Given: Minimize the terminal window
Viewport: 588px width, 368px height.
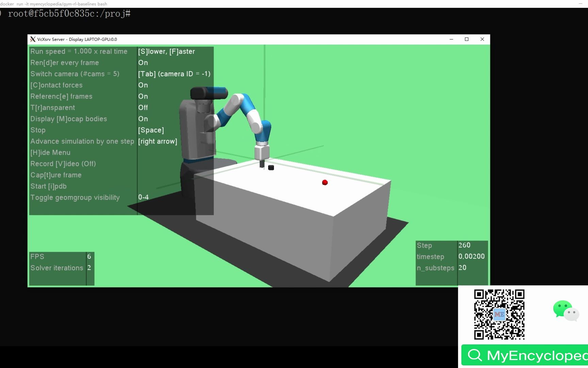Looking at the screenshot, I should (x=581, y=3).
